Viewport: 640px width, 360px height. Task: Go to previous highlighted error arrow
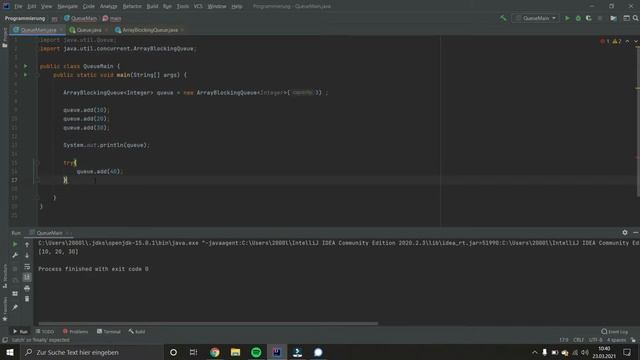[627, 41]
